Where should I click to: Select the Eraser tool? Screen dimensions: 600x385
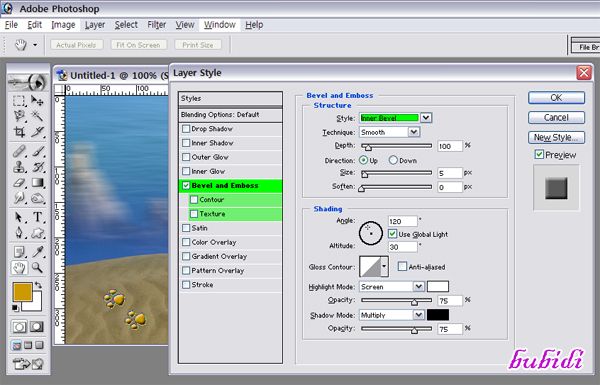click(19, 183)
